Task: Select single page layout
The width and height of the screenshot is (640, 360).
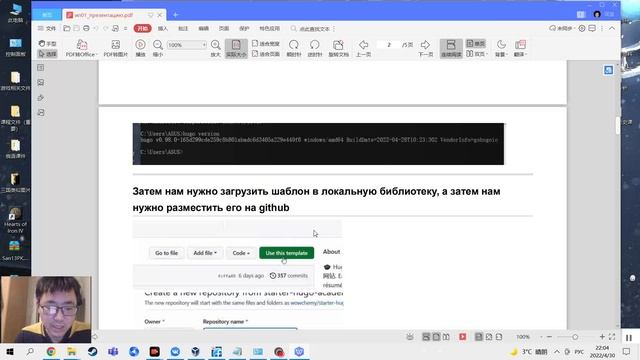Action: (x=476, y=43)
